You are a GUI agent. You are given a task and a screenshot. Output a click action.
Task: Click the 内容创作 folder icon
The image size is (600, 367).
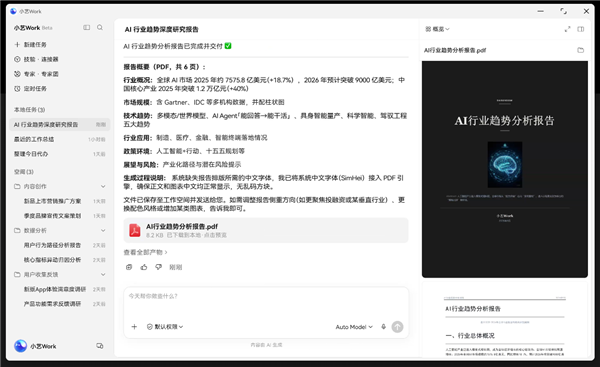click(x=17, y=186)
